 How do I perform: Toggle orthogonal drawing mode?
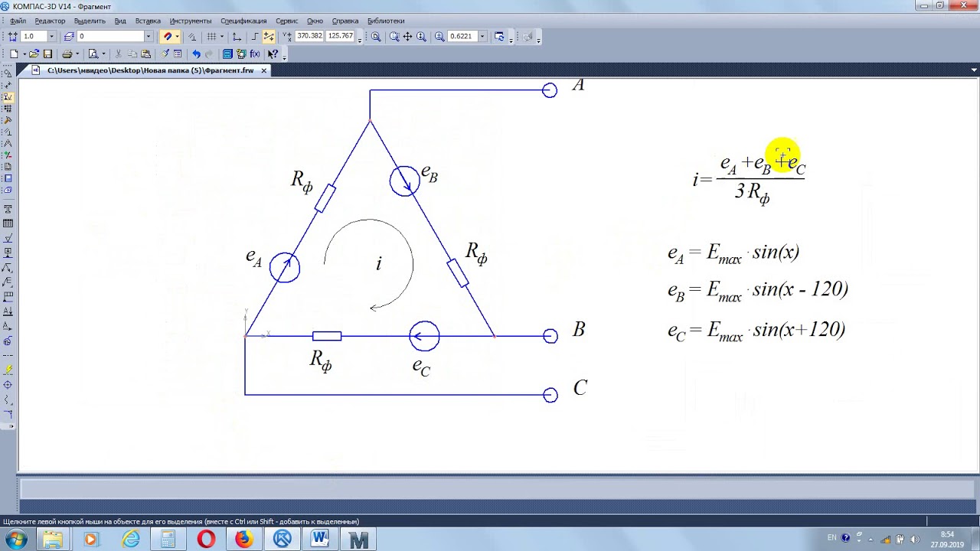(x=255, y=36)
